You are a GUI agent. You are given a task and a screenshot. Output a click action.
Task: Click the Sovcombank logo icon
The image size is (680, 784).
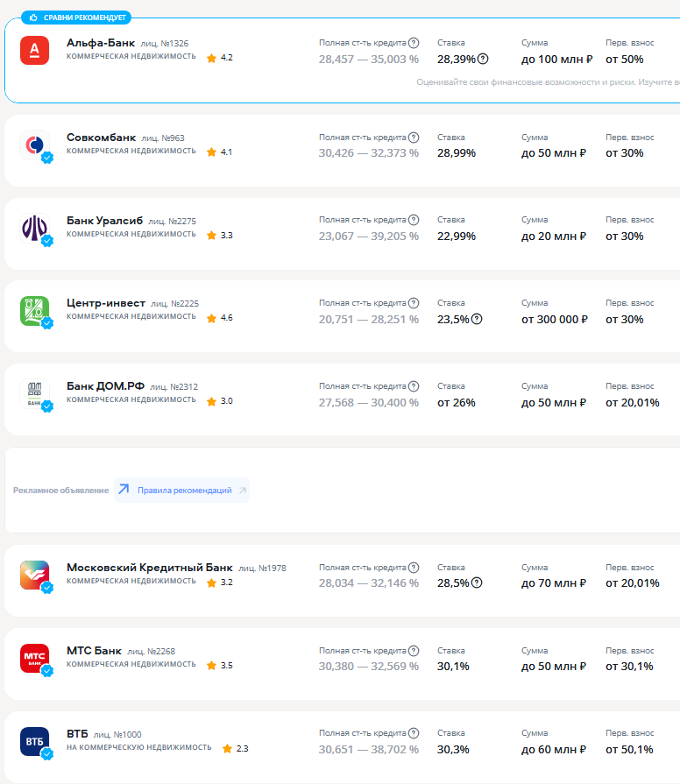click(x=34, y=145)
